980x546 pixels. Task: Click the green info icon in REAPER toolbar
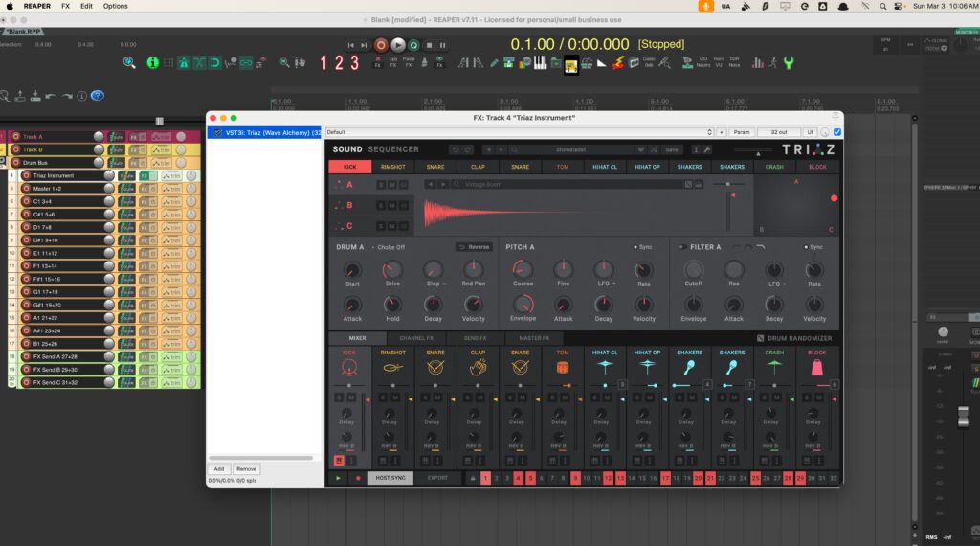point(152,62)
